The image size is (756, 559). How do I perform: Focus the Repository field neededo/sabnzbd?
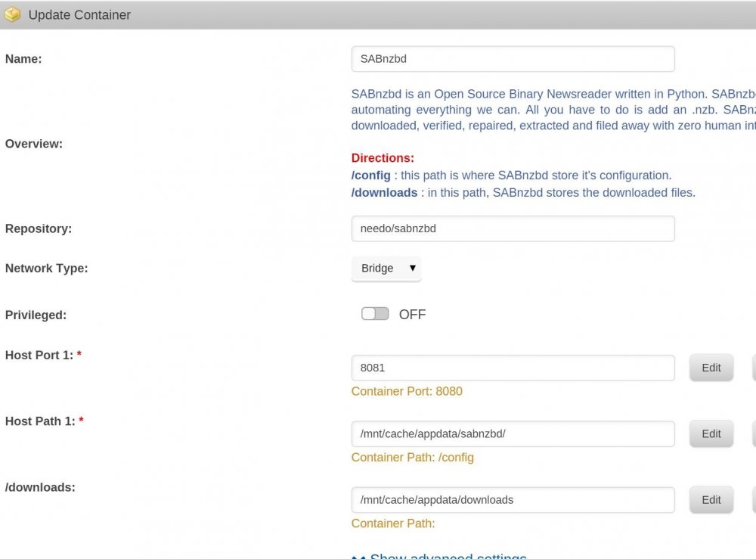coord(513,228)
